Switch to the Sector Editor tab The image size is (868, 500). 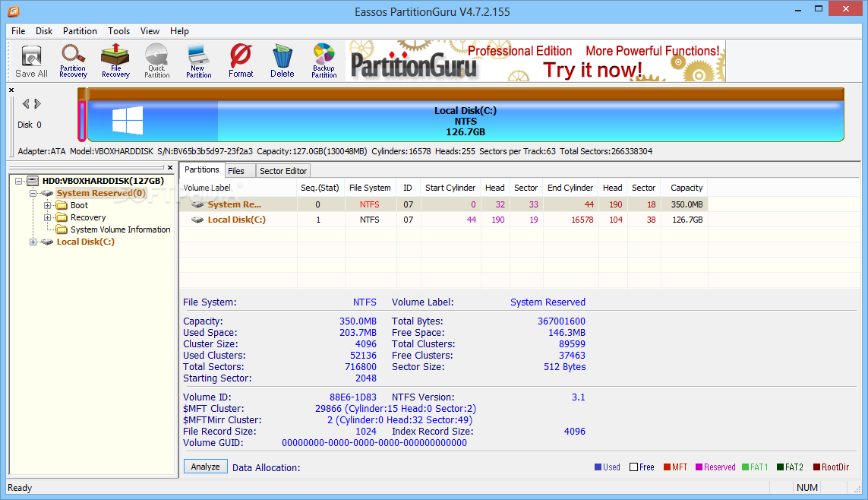pyautogui.click(x=282, y=171)
